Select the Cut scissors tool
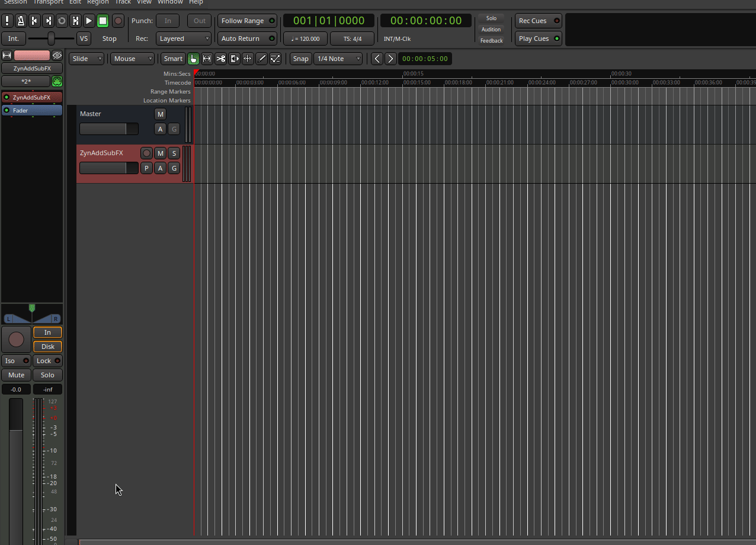This screenshot has height=545, width=756. tap(220, 59)
